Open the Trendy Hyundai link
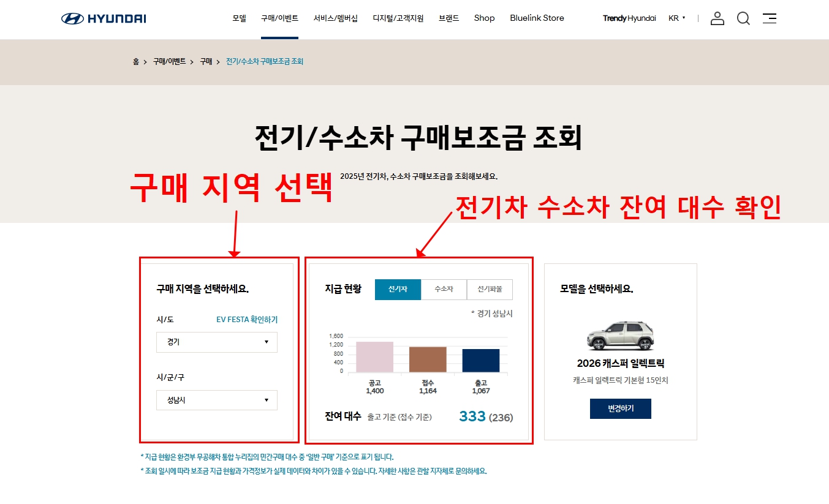829x504 pixels. coord(629,18)
